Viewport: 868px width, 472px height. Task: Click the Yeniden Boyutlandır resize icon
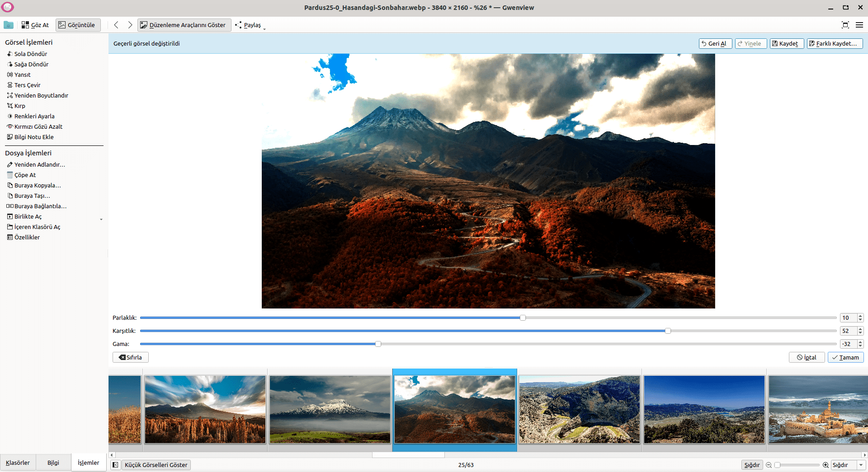(x=9, y=96)
